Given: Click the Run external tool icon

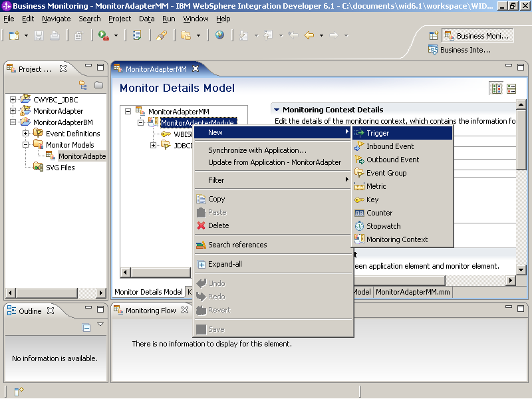Looking at the screenshot, I should [103, 35].
